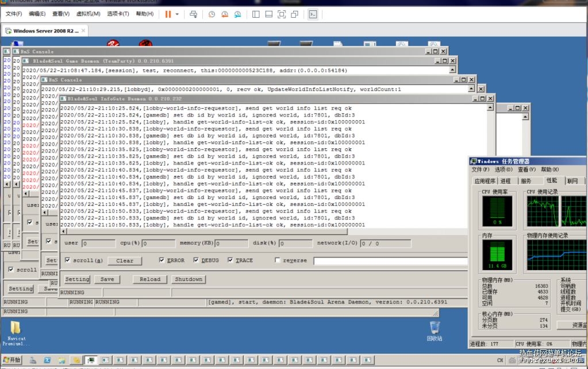Open the VMware 文件(F) menu

(x=13, y=14)
